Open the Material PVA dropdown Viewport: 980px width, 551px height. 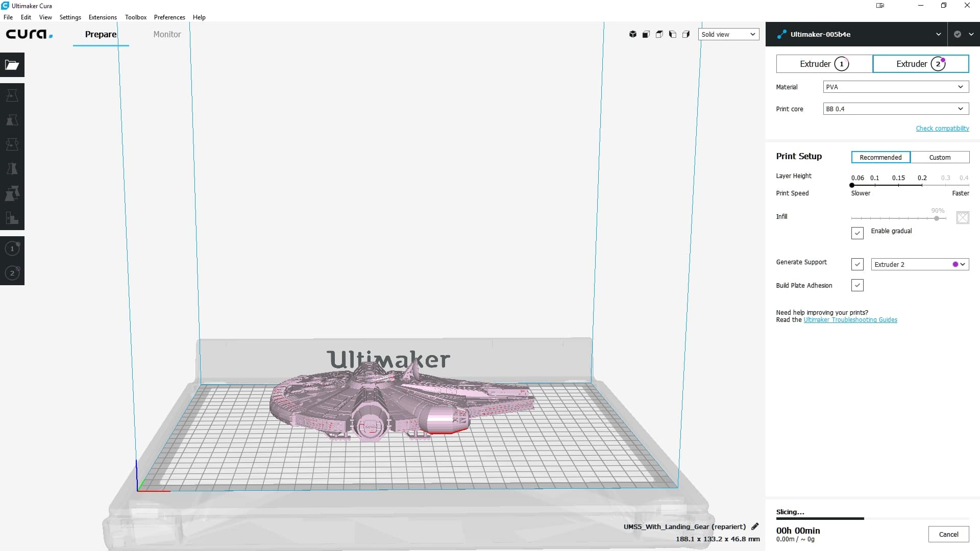(896, 87)
